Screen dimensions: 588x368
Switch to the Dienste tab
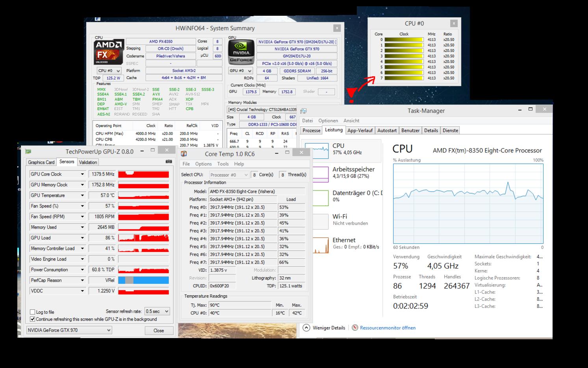pos(450,131)
